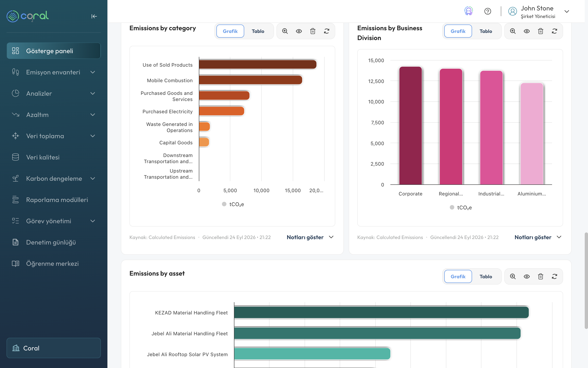Zoom the Emissions by asset chart

(513, 276)
